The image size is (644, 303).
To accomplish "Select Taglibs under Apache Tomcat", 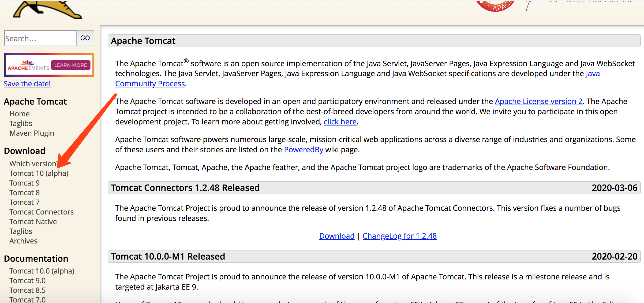I will tap(21, 123).
